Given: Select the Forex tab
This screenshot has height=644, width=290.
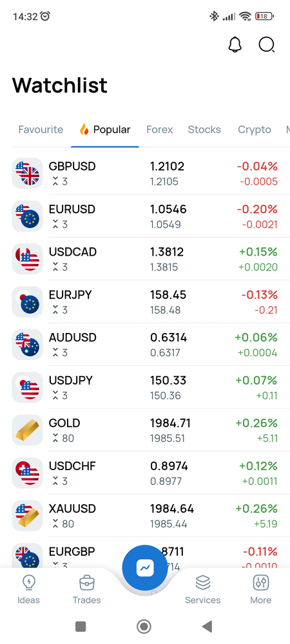Looking at the screenshot, I should 159,130.
